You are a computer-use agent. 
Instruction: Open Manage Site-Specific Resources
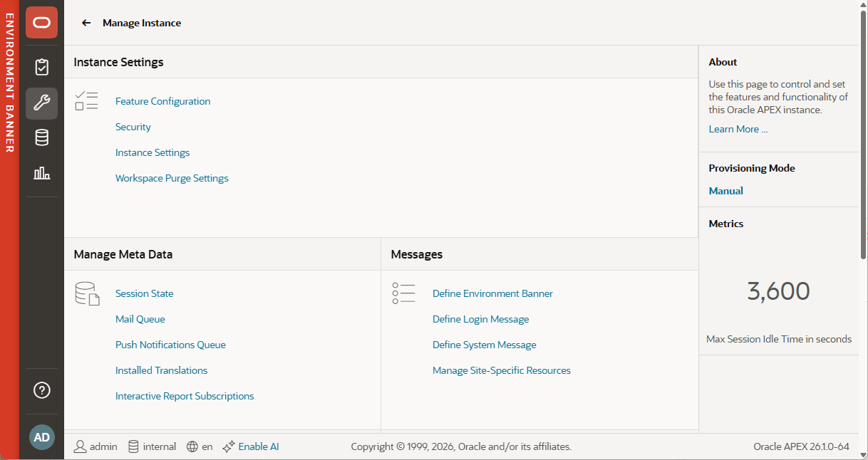click(502, 370)
